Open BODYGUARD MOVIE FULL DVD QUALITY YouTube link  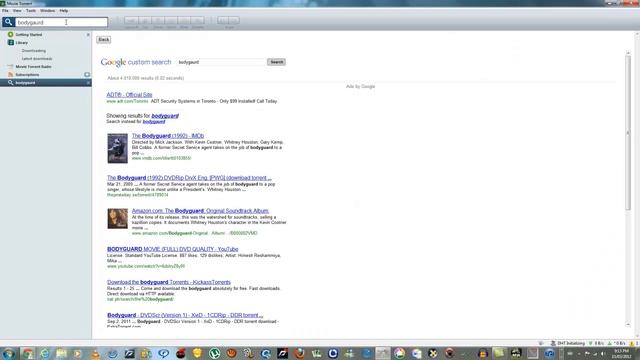point(173,249)
